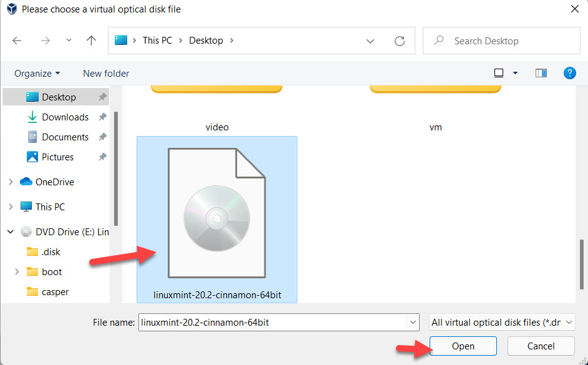
Task: Open the recent locations dropdown arrow
Action: [x=69, y=41]
